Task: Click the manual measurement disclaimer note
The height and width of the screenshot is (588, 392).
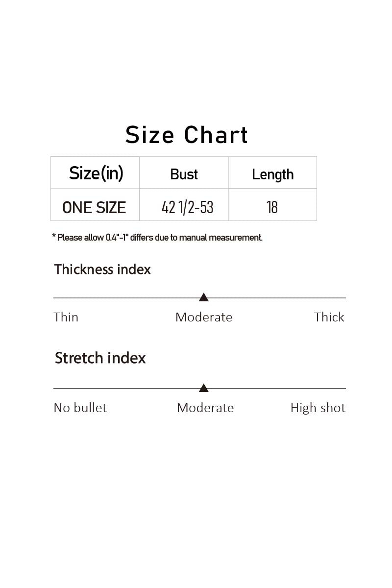Action: (157, 238)
